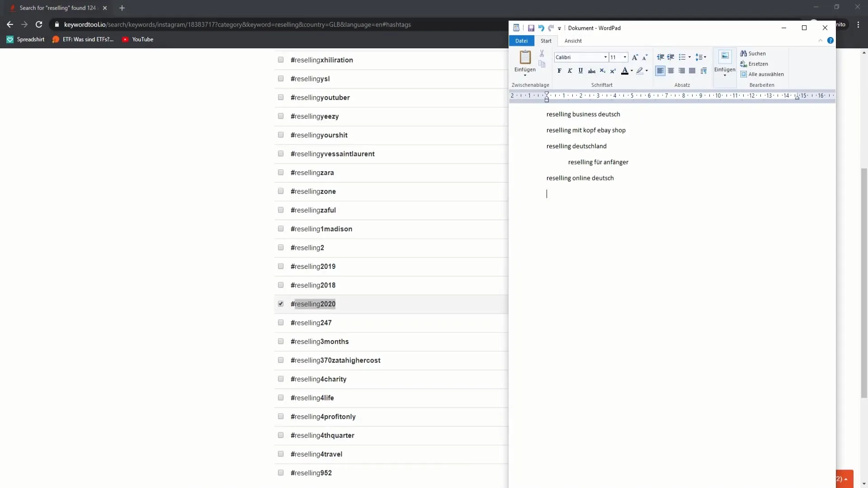Open the ETF: Was sind ETFs bookmark

pos(83,39)
